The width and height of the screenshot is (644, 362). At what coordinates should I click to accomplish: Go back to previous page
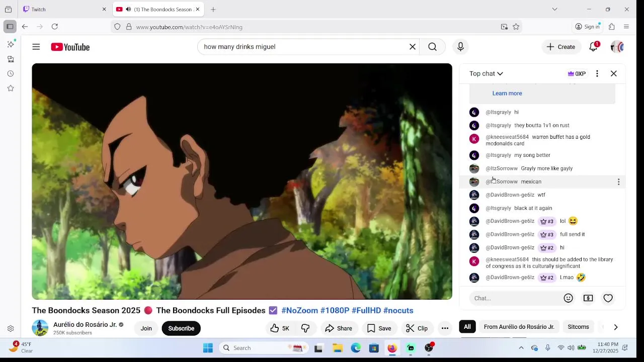tap(25, 27)
